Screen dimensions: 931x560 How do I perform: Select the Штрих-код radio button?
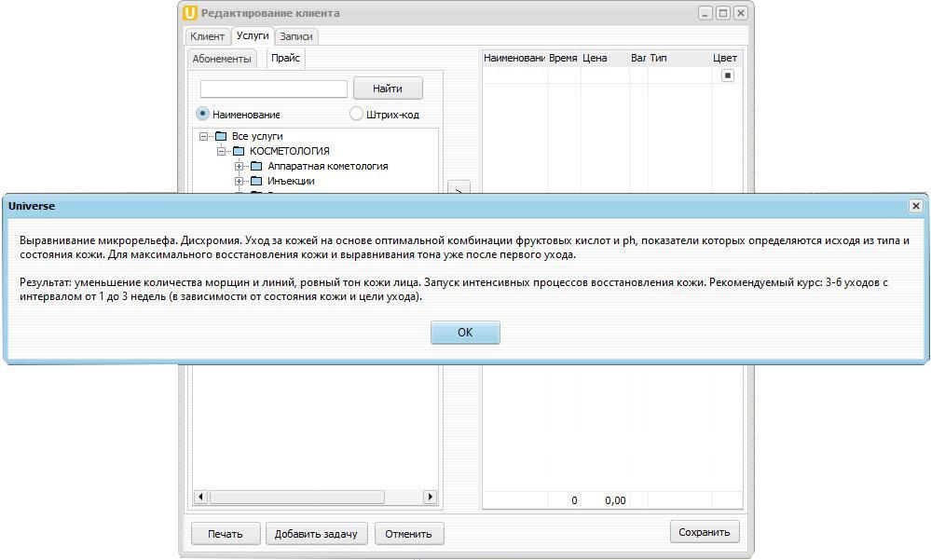(x=356, y=114)
